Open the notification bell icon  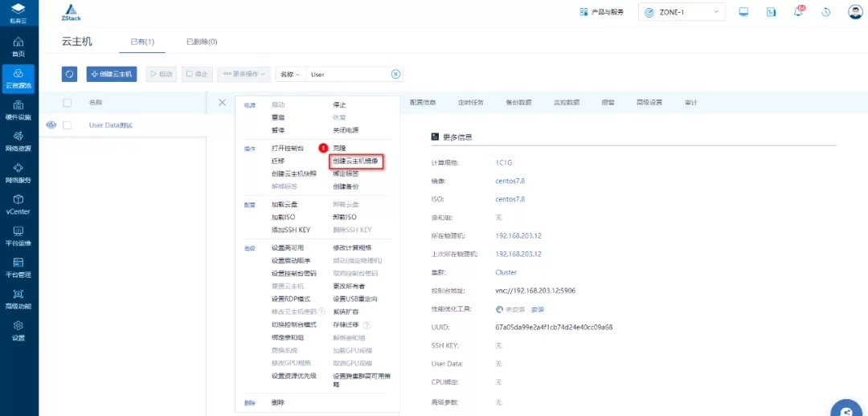[x=799, y=12]
